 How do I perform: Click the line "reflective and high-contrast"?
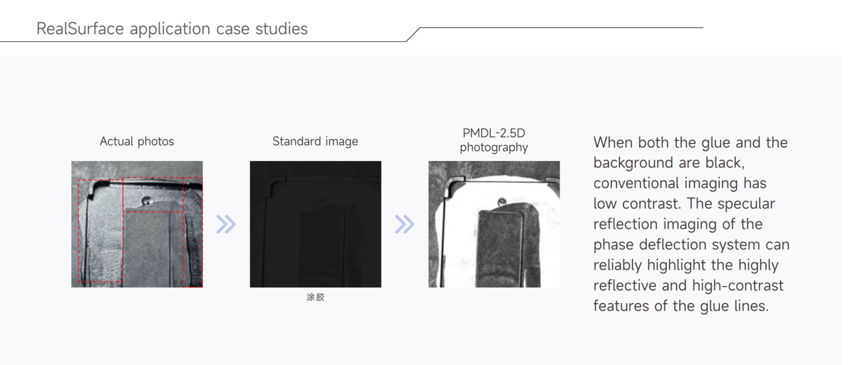pos(688,286)
